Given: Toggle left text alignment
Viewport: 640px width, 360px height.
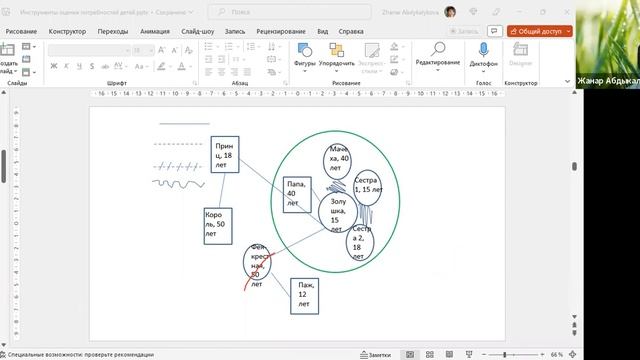Looking at the screenshot, I should click(x=209, y=72).
